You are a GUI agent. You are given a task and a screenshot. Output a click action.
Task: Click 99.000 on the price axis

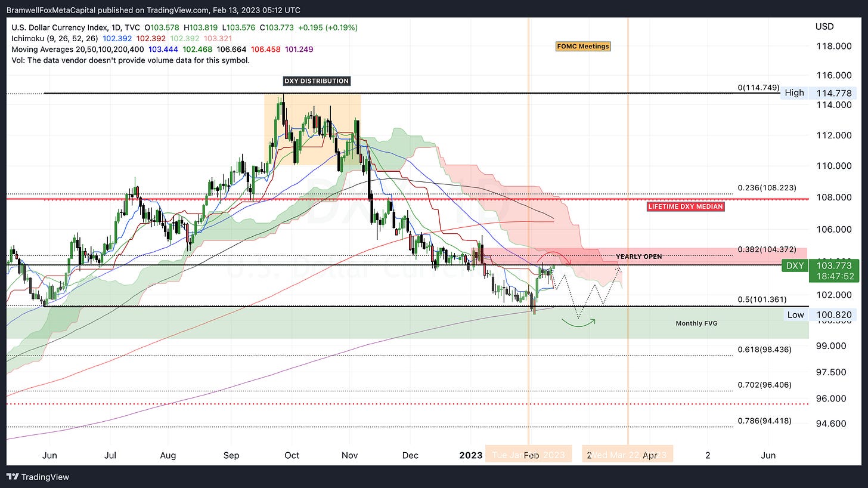tap(831, 346)
